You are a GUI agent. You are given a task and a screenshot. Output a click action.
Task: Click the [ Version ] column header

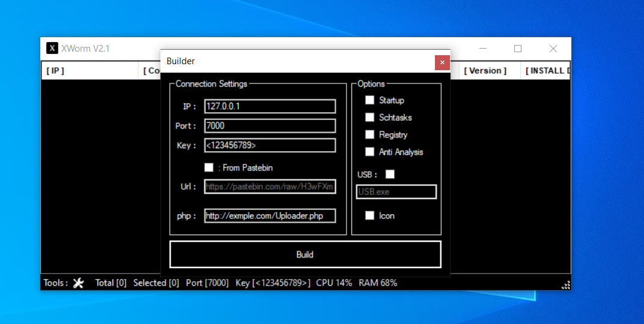[x=490, y=71]
